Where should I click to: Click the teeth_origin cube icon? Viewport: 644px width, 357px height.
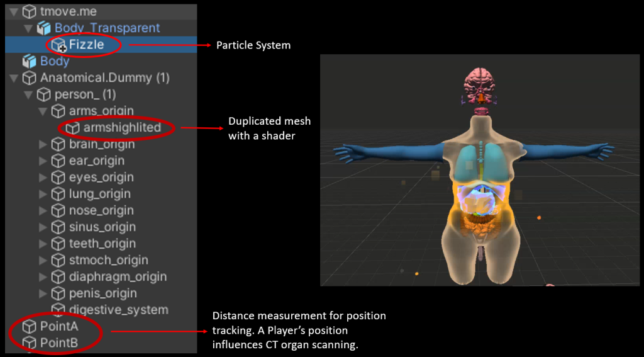pyautogui.click(x=58, y=244)
